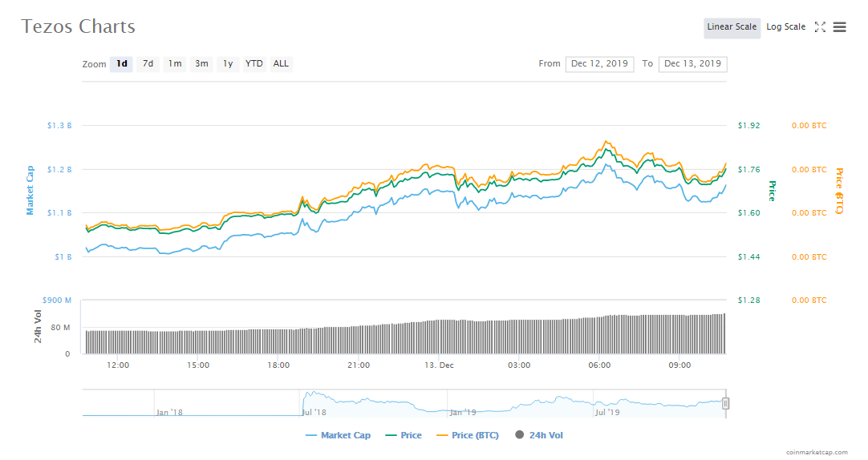Screen dimensions: 868x460
Task: Edit the From date field Dec 12, 2019
Action: pyautogui.click(x=599, y=63)
